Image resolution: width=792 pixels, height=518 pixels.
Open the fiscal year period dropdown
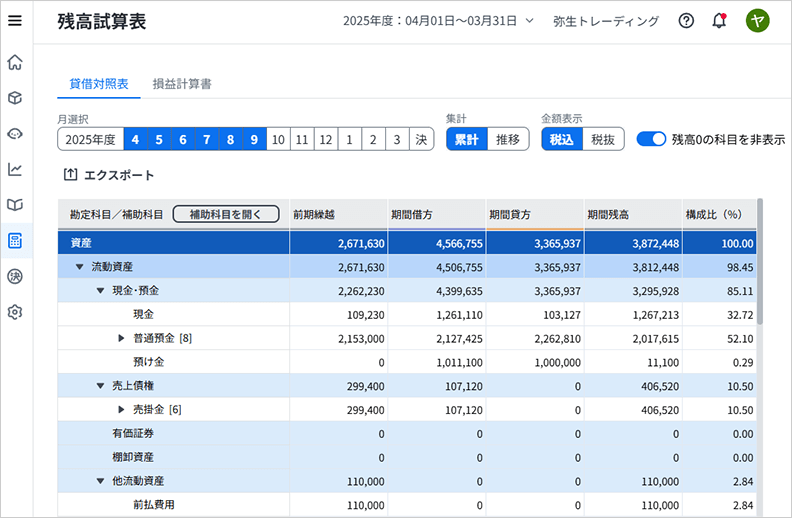(x=438, y=20)
